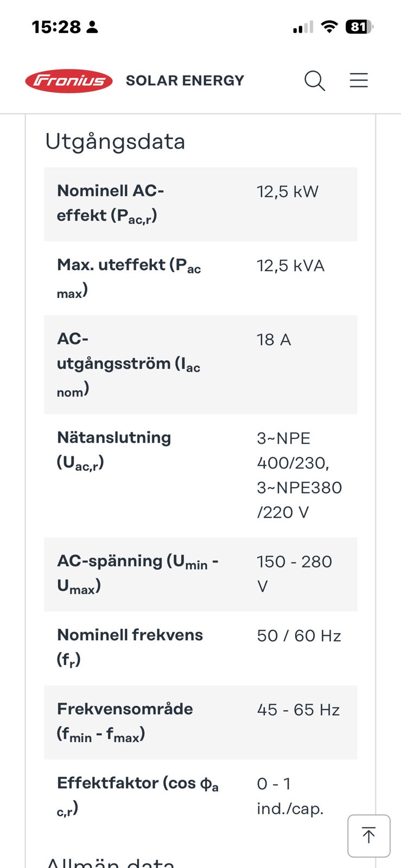The width and height of the screenshot is (401, 868).
Task: Tap the scroll-to-top arrow button
Action: (x=368, y=835)
